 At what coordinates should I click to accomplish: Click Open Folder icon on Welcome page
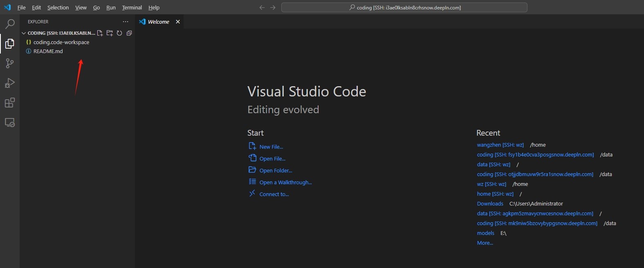click(252, 170)
